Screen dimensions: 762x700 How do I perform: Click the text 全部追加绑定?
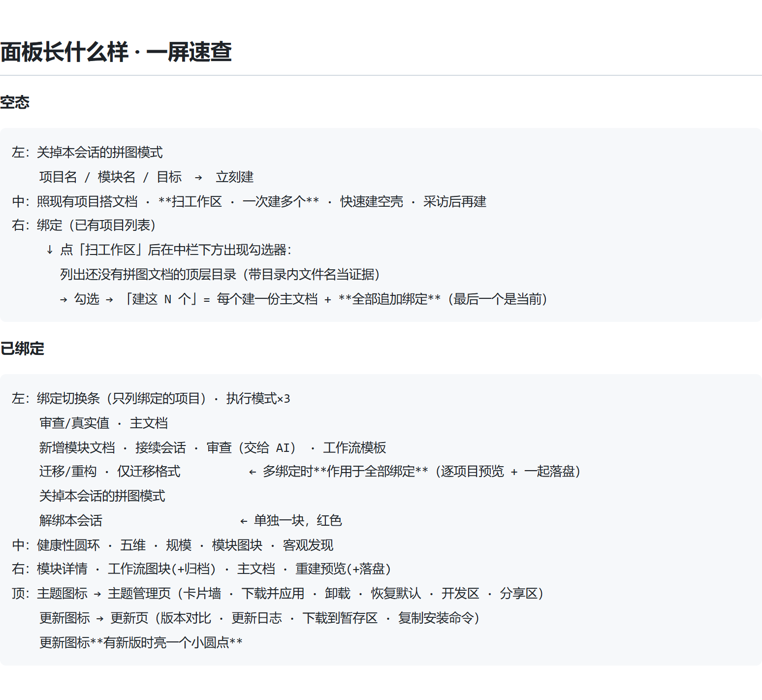(390, 299)
